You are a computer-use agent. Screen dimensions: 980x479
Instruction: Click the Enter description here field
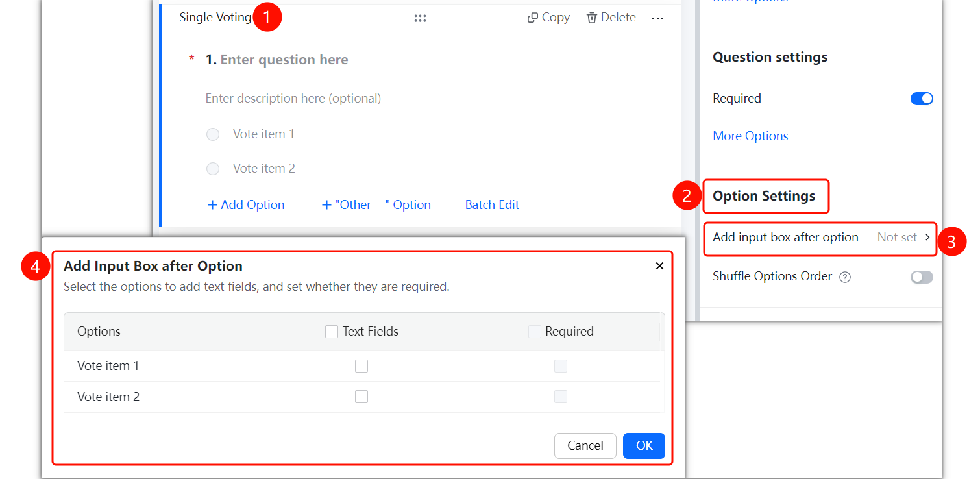click(x=293, y=99)
